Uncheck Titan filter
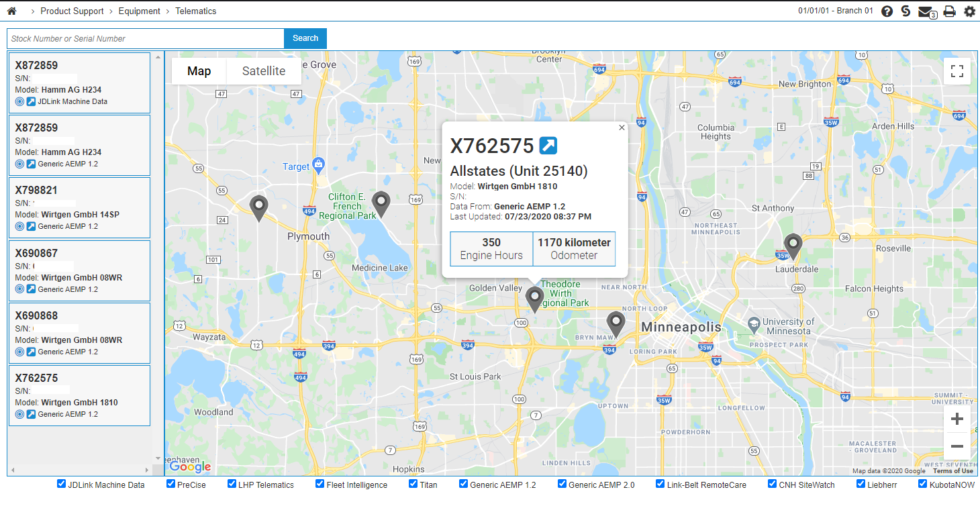980x506 pixels. [413, 484]
